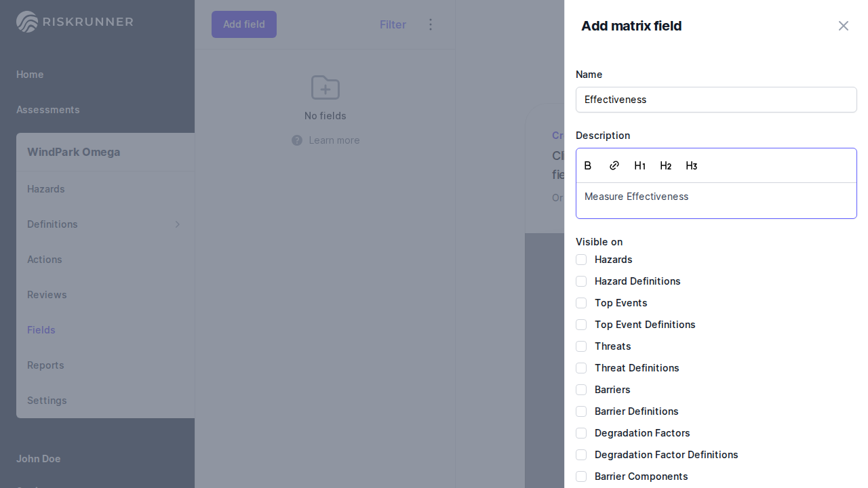Apply Heading 1 formatting
Screen dimensions: 868x488
coord(639,166)
